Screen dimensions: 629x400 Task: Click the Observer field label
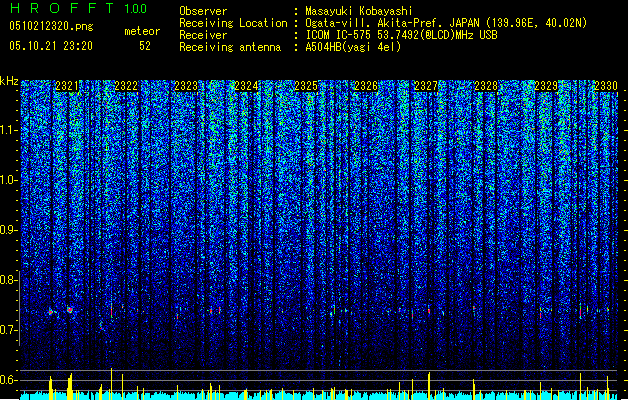[x=203, y=11]
